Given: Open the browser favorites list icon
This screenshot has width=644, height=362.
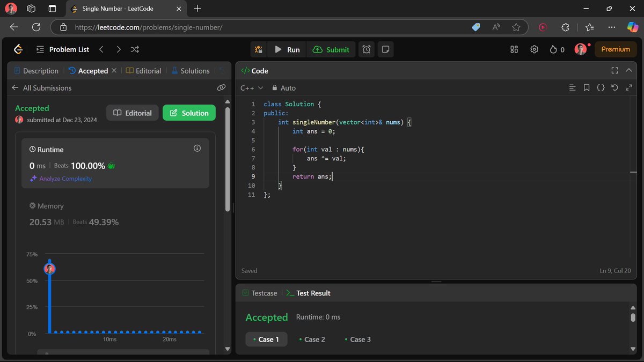Looking at the screenshot, I should pos(590,27).
